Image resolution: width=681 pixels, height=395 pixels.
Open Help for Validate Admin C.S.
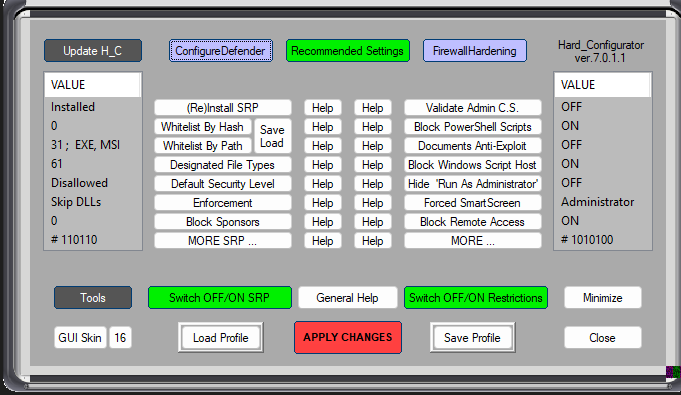click(373, 108)
